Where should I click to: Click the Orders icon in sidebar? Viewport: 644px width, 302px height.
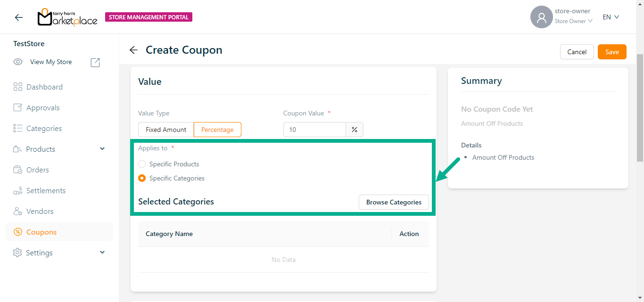click(x=18, y=170)
